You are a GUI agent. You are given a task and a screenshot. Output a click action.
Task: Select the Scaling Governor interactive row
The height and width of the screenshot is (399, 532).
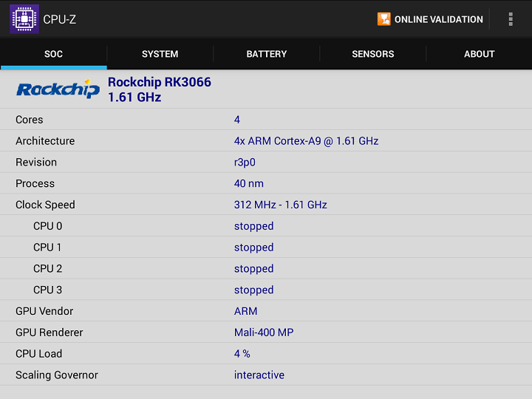(x=266, y=375)
